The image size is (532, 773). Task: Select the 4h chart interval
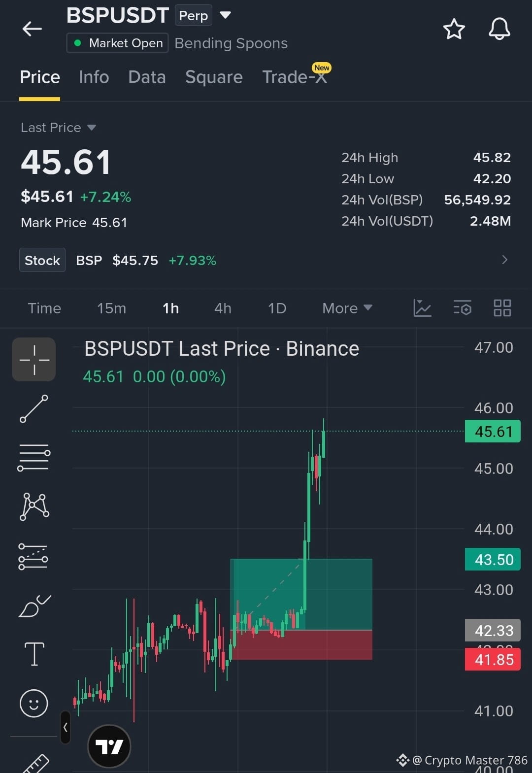coord(223,308)
